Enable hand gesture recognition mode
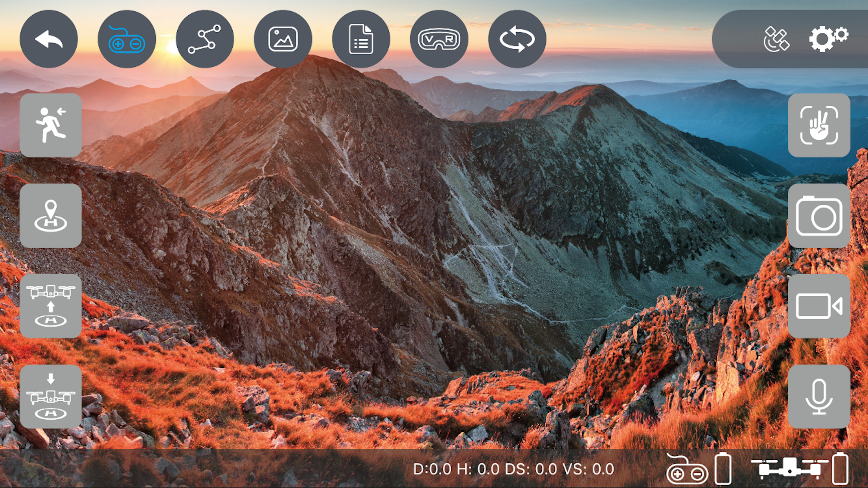This screenshot has height=488, width=868. (x=819, y=125)
